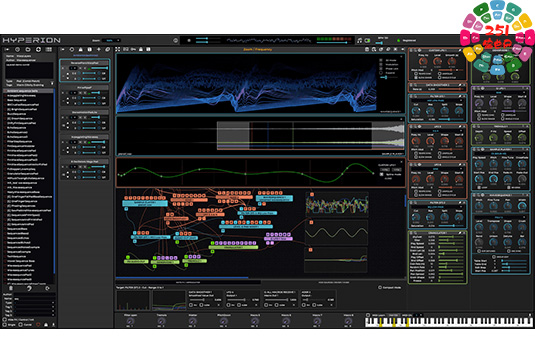Click the fullscreen icon above the 3D display
535x363 pixels.
click(117, 49)
